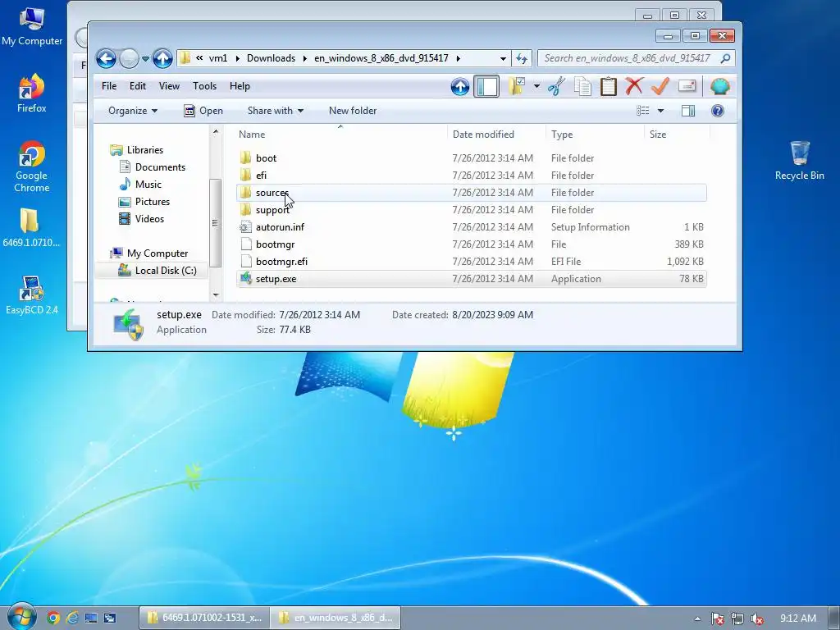Image resolution: width=840 pixels, height=630 pixels.
Task: Select the setup.exe file
Action: point(472,279)
